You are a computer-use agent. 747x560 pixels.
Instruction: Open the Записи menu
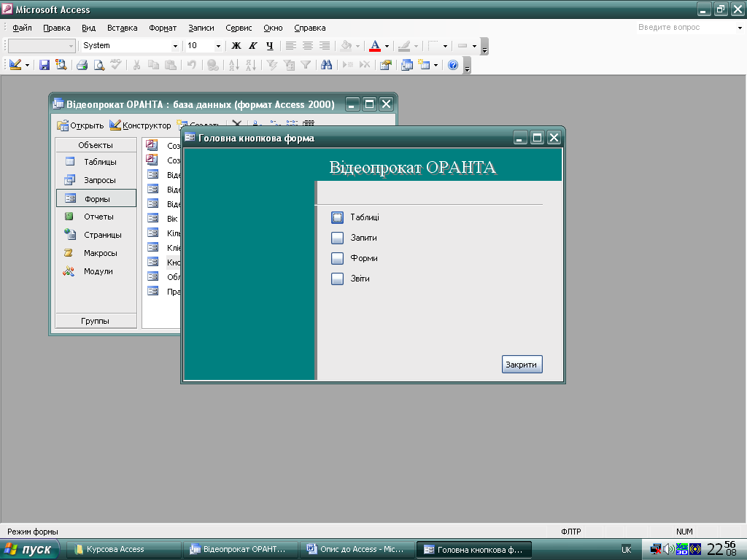pos(201,28)
